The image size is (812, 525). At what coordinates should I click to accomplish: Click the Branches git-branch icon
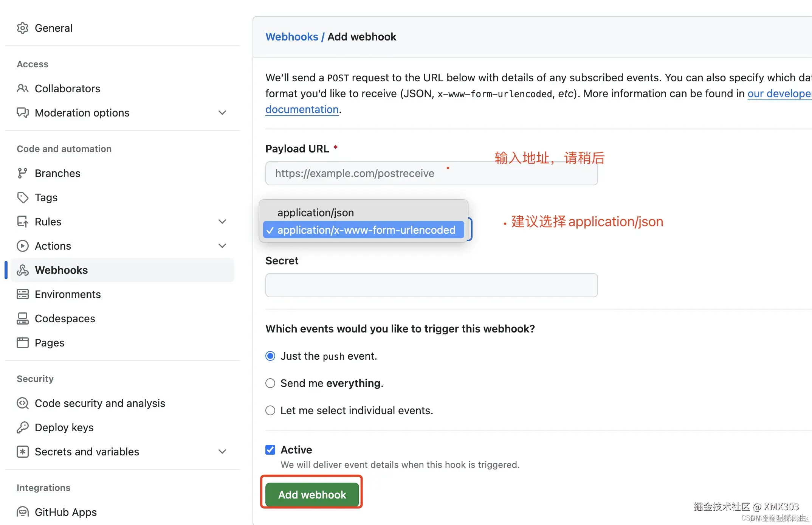(23, 173)
